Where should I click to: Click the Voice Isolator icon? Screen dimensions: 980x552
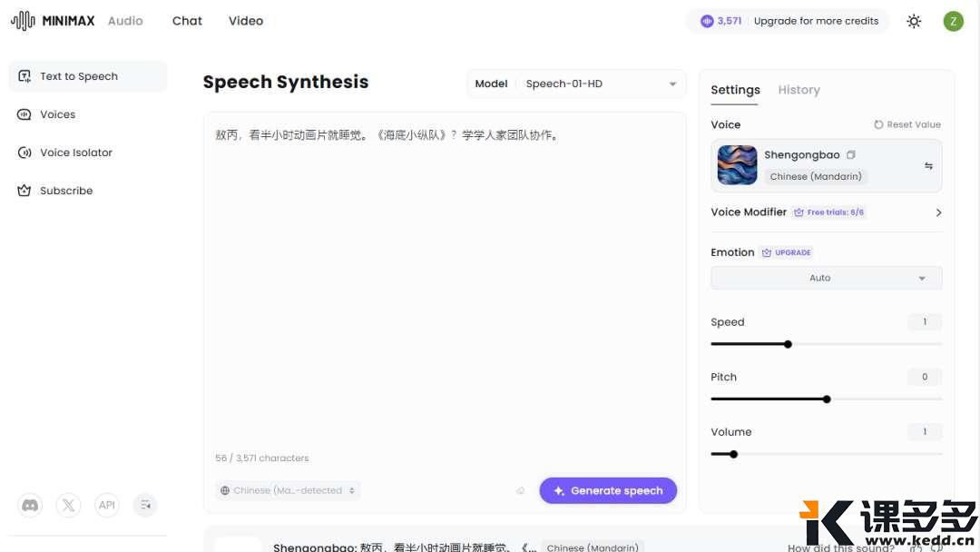coord(24,153)
